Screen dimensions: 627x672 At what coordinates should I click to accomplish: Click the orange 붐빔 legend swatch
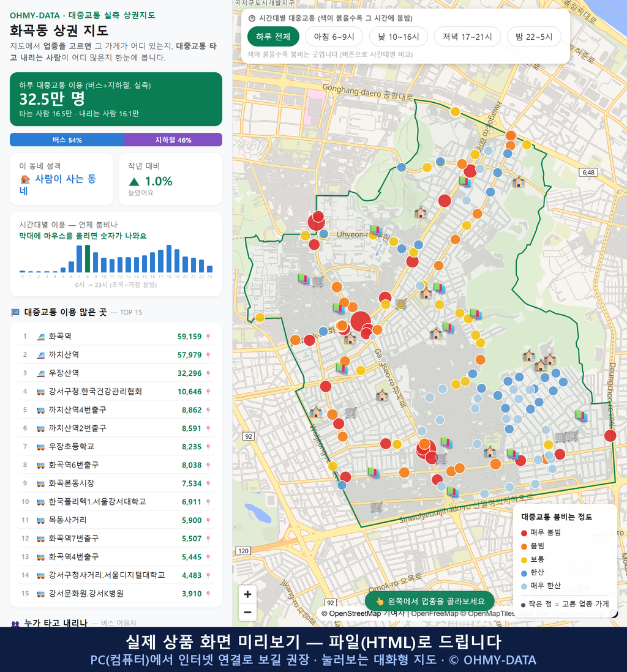[x=524, y=547]
